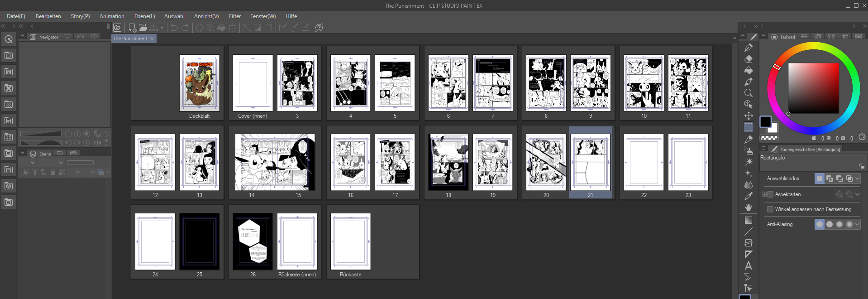Viewport: 868px width, 299px height.
Task: Toggle tool property lock icon
Action: click(862, 166)
